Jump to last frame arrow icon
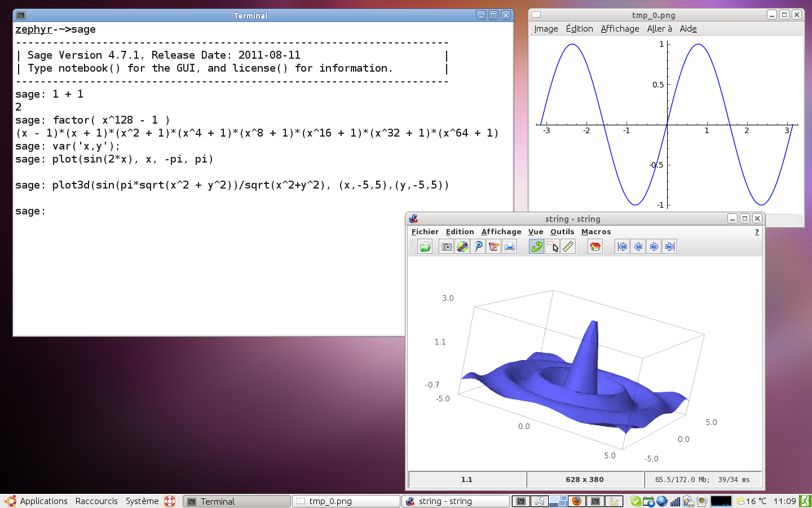Viewport: 812px width, 508px height. 669,247
